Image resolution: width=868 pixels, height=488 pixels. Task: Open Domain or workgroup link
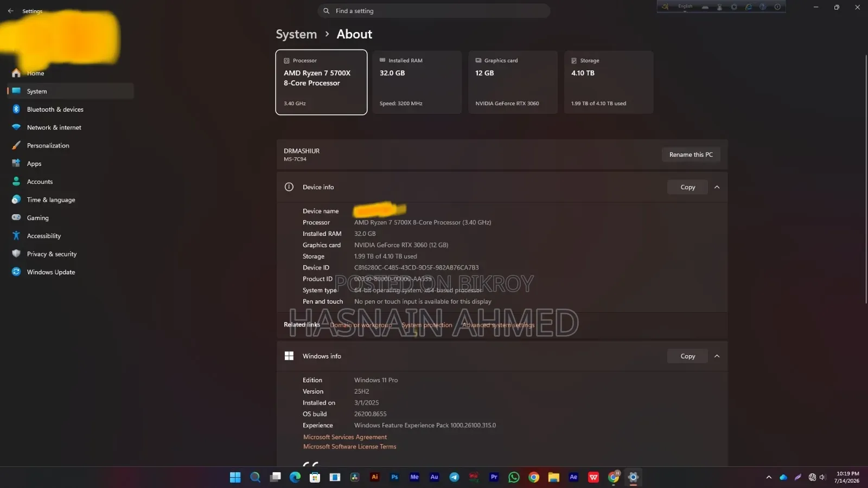tap(361, 325)
